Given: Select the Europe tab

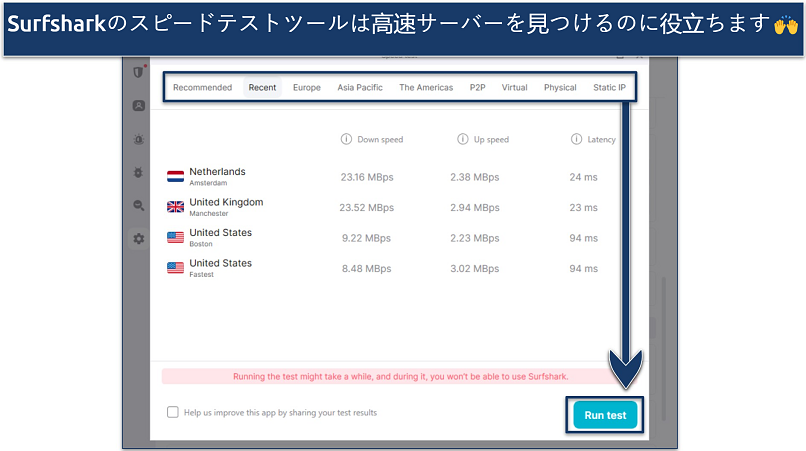Looking at the screenshot, I should coord(307,88).
